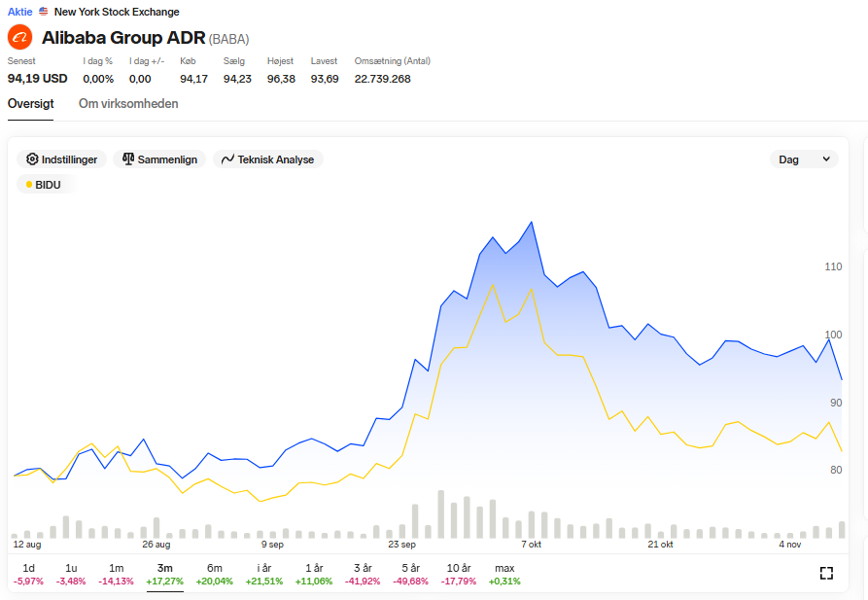Screen dimensions: 868x600
Task: Click the 80 price axis label
Action: 836,470
